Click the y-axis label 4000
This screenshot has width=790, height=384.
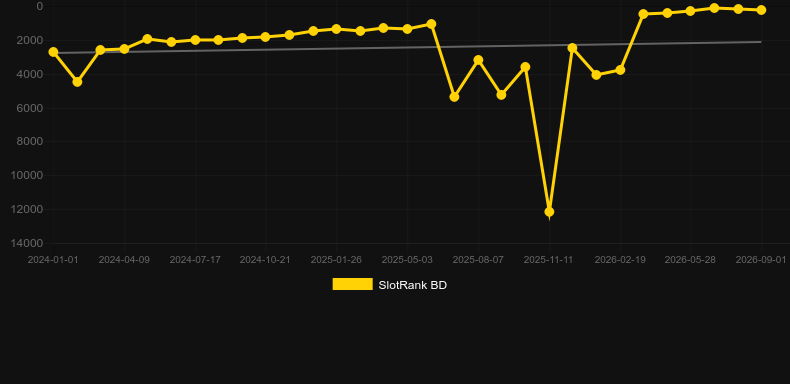(30, 74)
